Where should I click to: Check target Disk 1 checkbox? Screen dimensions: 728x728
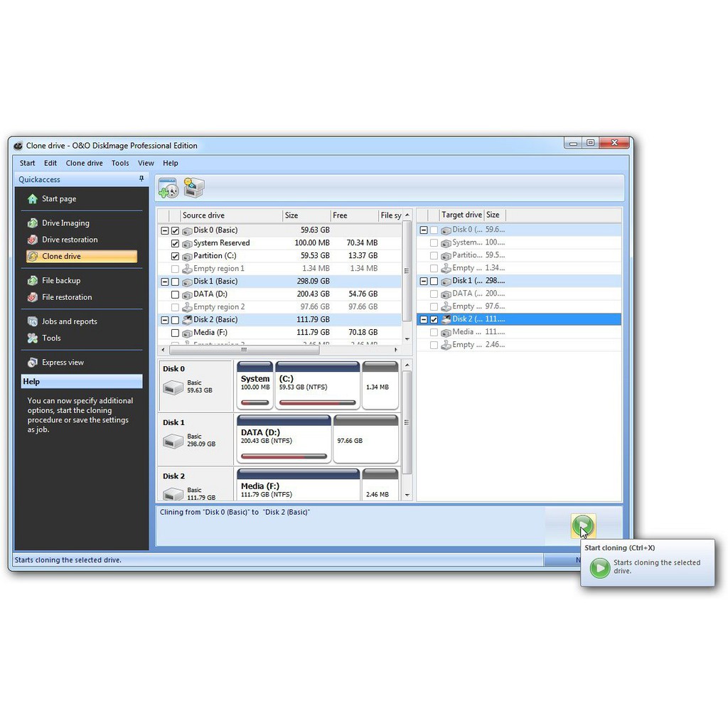pos(434,282)
